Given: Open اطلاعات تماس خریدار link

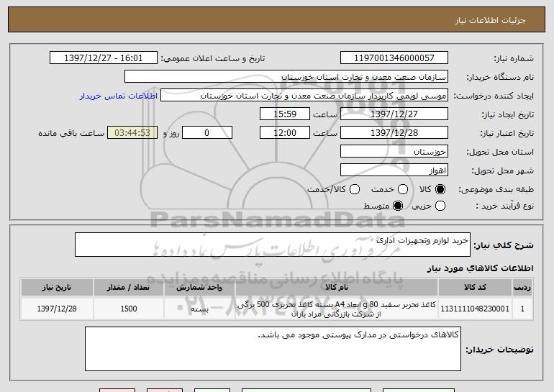Looking at the screenshot, I should (x=119, y=96).
